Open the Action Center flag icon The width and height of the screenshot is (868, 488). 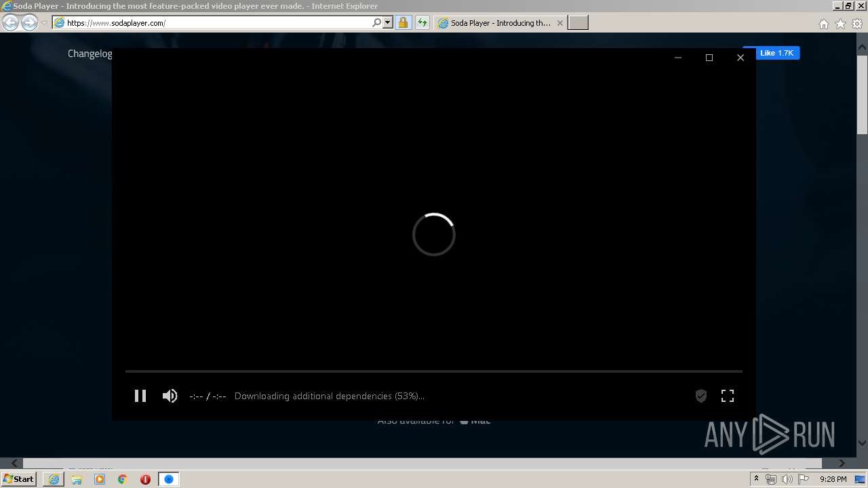coord(804,479)
